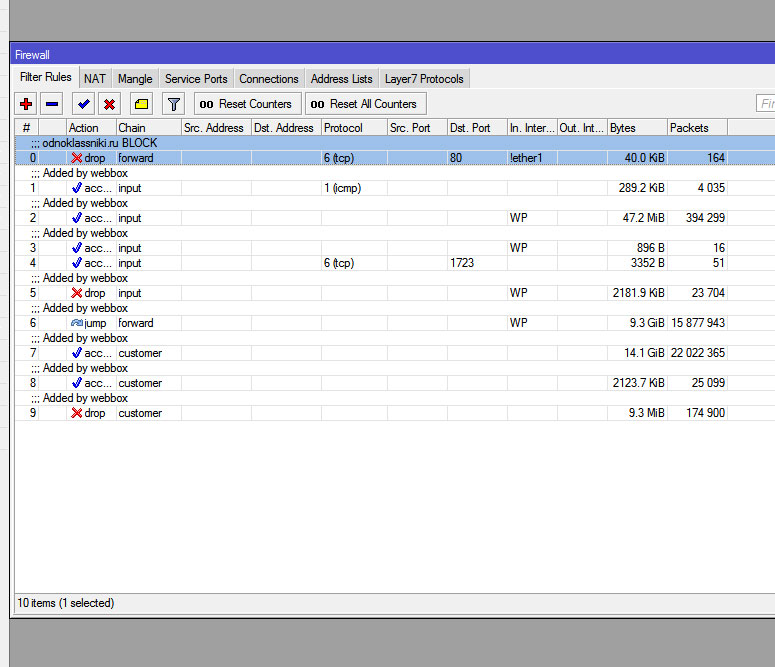The image size is (775, 667).
Task: Click the red drop icon on rule 9
Action: [77, 413]
